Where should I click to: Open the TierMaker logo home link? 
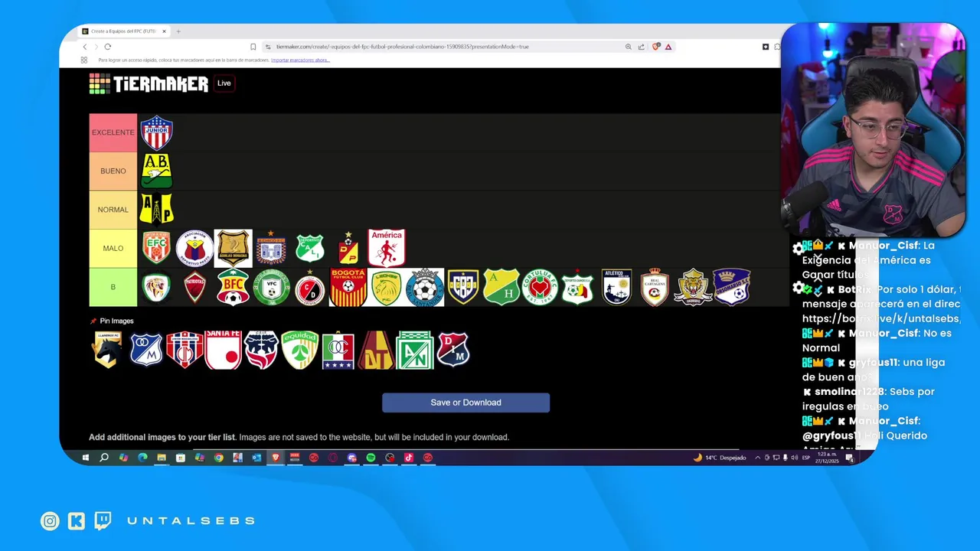coord(149,83)
